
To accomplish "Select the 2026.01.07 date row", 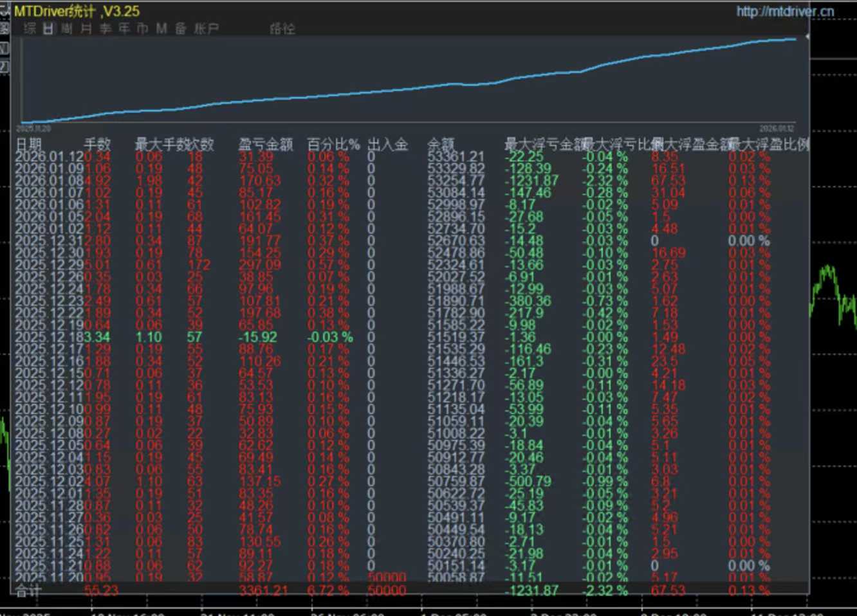I will (x=49, y=192).
